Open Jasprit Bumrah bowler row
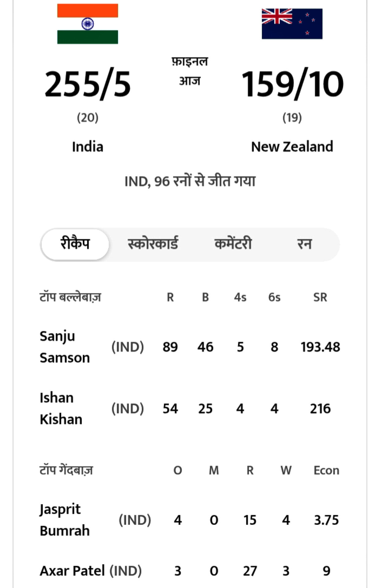The width and height of the screenshot is (383, 588). pyautogui.click(x=65, y=520)
